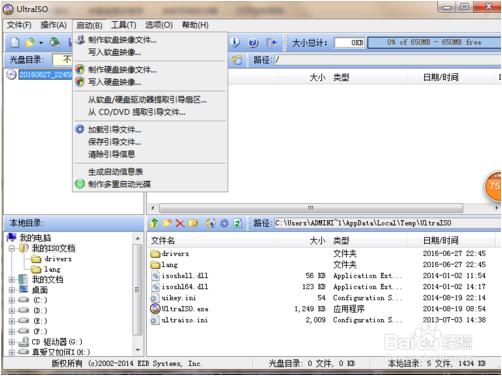Screen dimensions: 502x376
Task: Expand the 桌面 tree node
Action: pos(12,290)
